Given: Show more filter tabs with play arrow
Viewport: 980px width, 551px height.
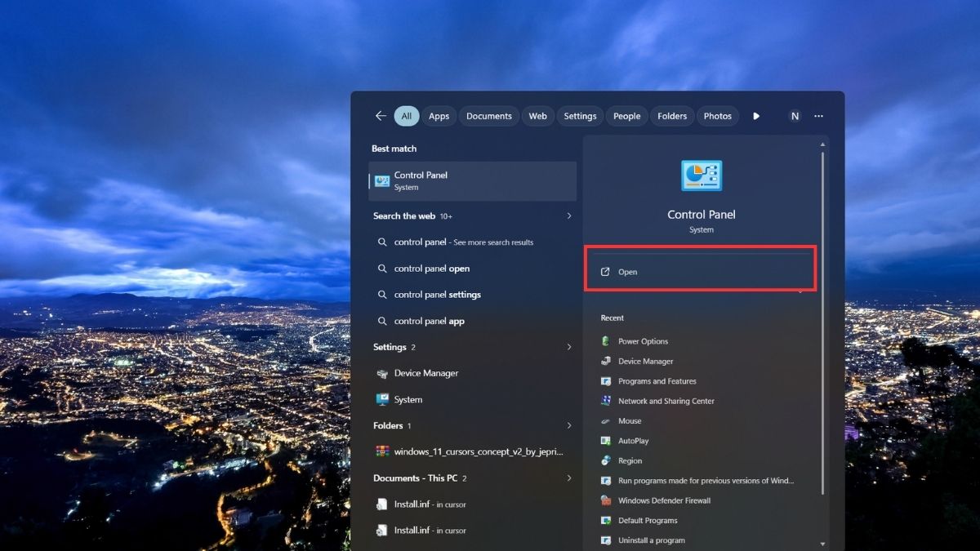Looking at the screenshot, I should pyautogui.click(x=756, y=116).
